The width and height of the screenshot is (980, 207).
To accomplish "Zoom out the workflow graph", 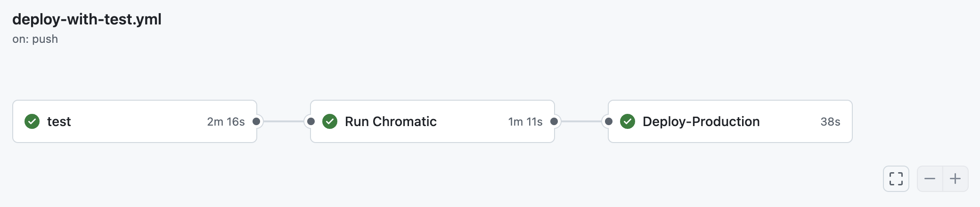I will (x=930, y=179).
